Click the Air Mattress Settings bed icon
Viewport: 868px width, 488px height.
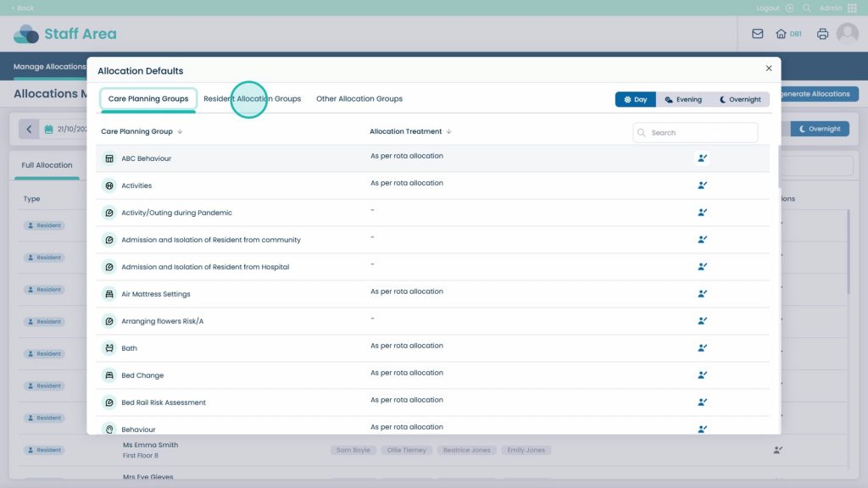point(108,294)
